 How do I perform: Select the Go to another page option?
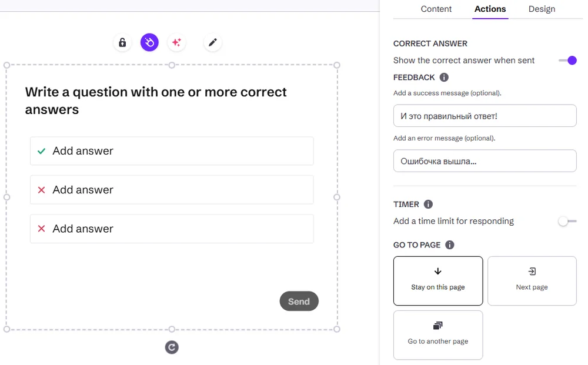438,334
